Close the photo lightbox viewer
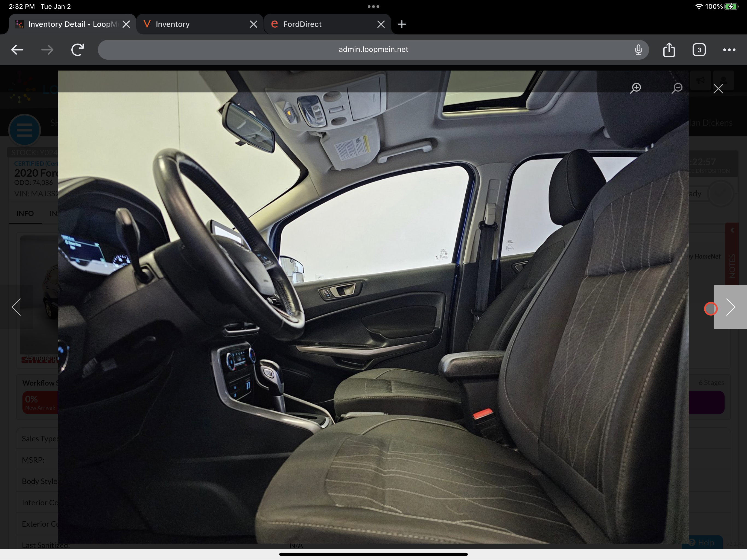Image resolution: width=747 pixels, height=560 pixels. point(718,89)
